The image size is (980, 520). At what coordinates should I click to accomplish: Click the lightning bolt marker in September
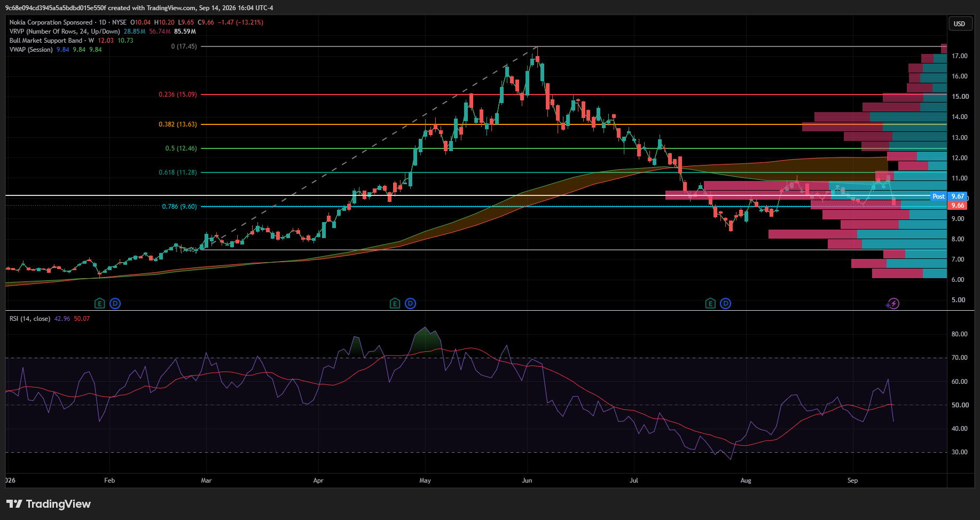tap(893, 304)
